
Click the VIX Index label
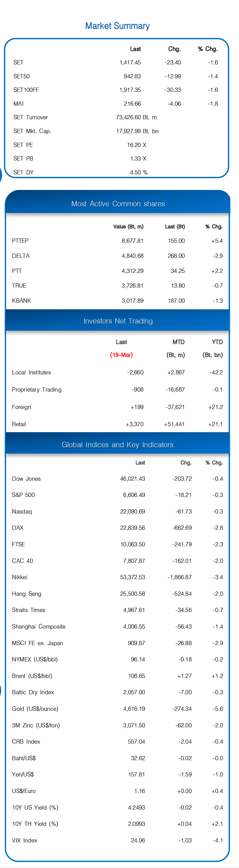pyautogui.click(x=25, y=840)
